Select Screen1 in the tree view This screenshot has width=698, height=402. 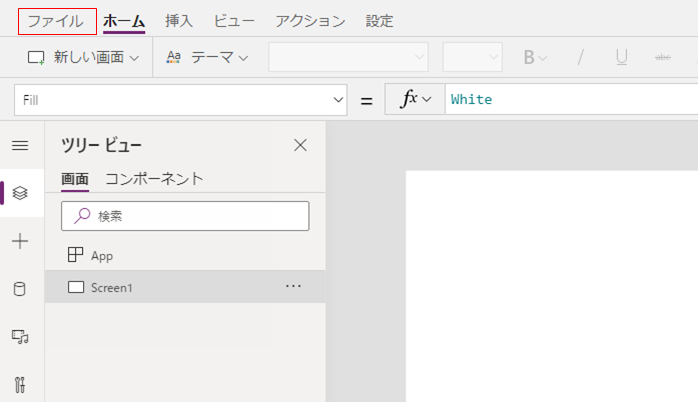pyautogui.click(x=185, y=287)
